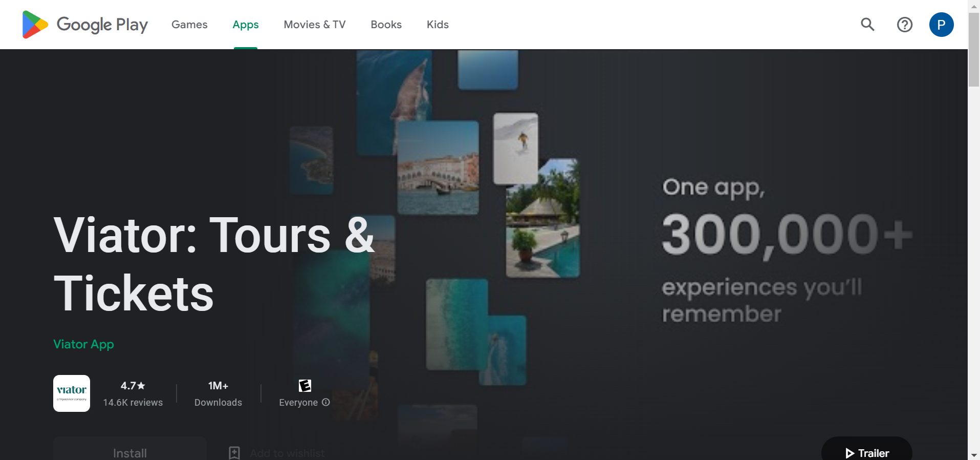Click the scrollbar down arrow
This screenshot has width=980, height=460.
click(974, 455)
